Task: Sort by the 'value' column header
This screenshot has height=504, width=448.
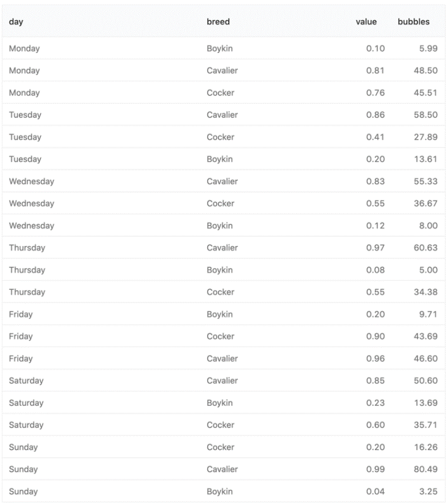Action: coord(366,22)
